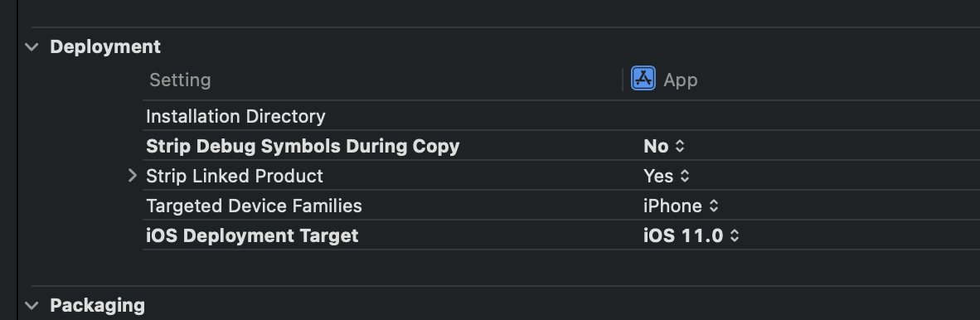The height and width of the screenshot is (320, 980).
Task: Select iOS Deployment Target setting label
Action: coord(252,235)
